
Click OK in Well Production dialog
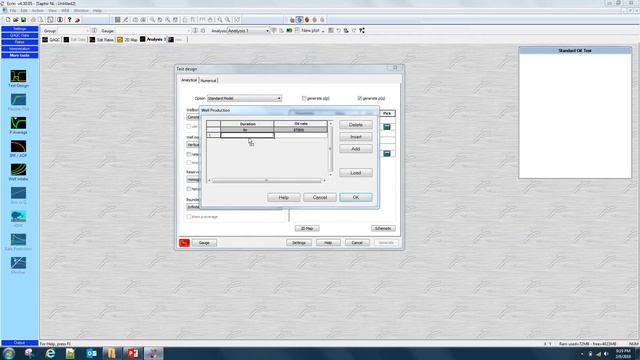(356, 198)
